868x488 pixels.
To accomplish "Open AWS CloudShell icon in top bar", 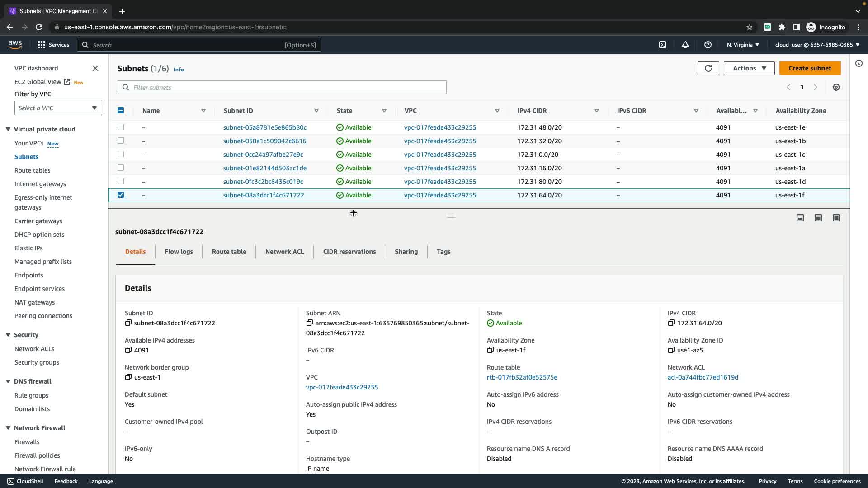I will [662, 45].
